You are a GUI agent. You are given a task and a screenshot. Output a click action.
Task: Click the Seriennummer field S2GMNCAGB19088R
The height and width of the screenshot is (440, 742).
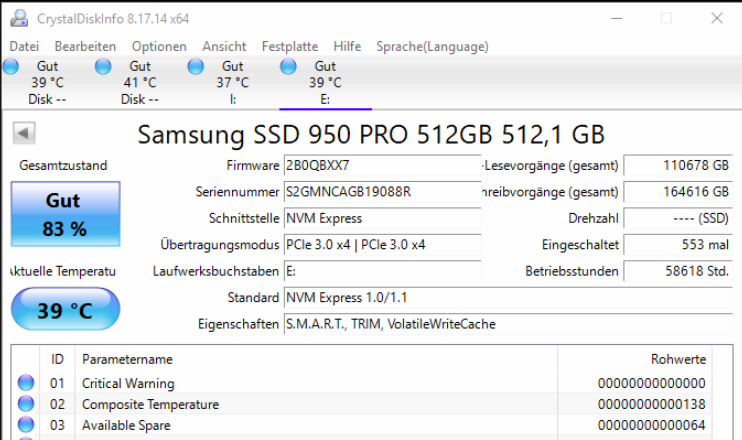pos(382,192)
